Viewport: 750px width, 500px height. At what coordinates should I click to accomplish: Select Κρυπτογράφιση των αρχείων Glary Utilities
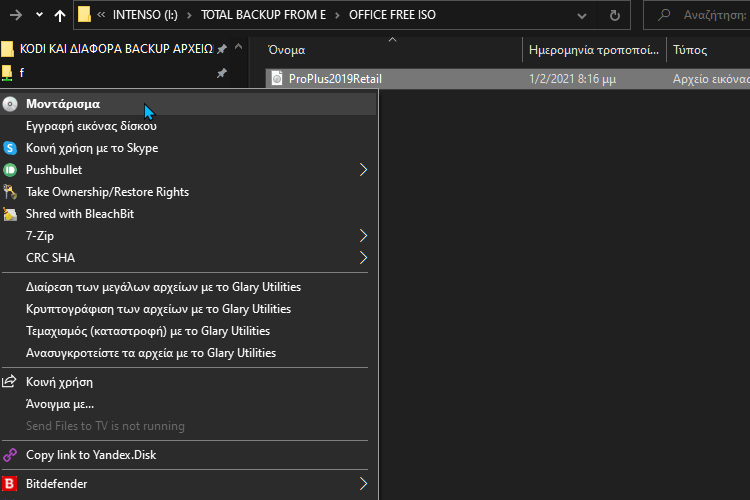coord(188,309)
